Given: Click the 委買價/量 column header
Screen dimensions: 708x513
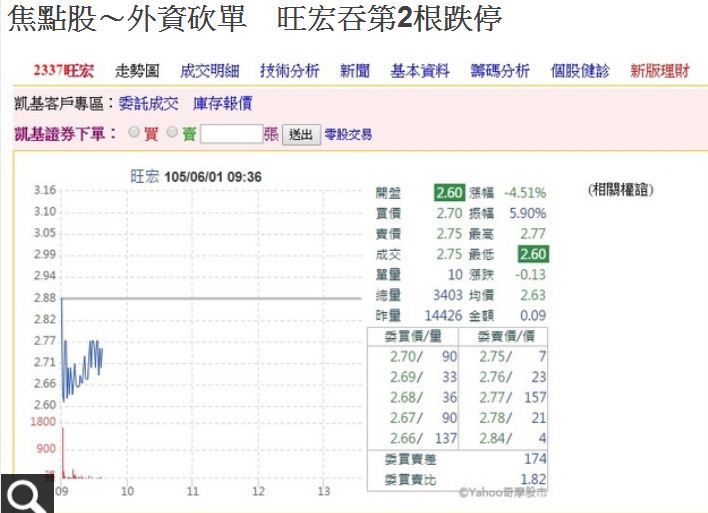Looking at the screenshot, I should click(x=413, y=336).
